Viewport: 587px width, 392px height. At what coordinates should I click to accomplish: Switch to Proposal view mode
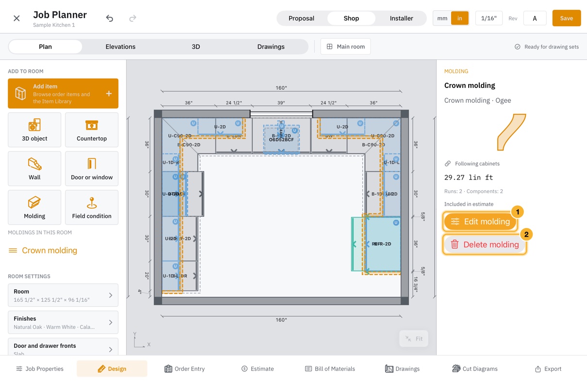point(301,18)
